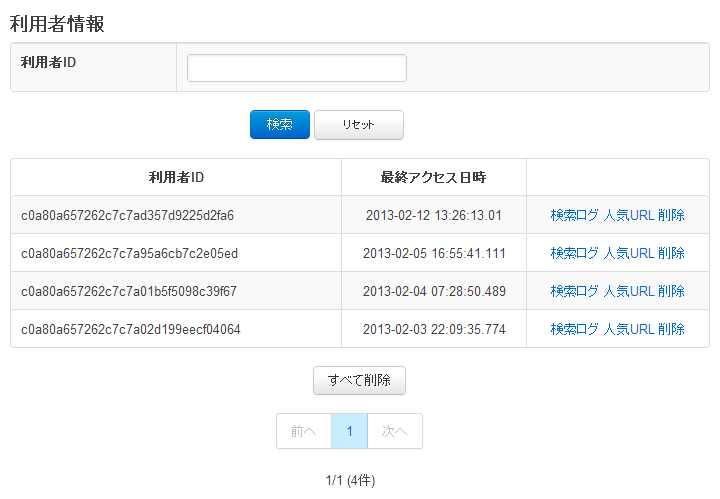This screenshot has height=499, width=720.
Task: Open 検索ログ for user ending 2e05ed
Action: pyautogui.click(x=574, y=253)
